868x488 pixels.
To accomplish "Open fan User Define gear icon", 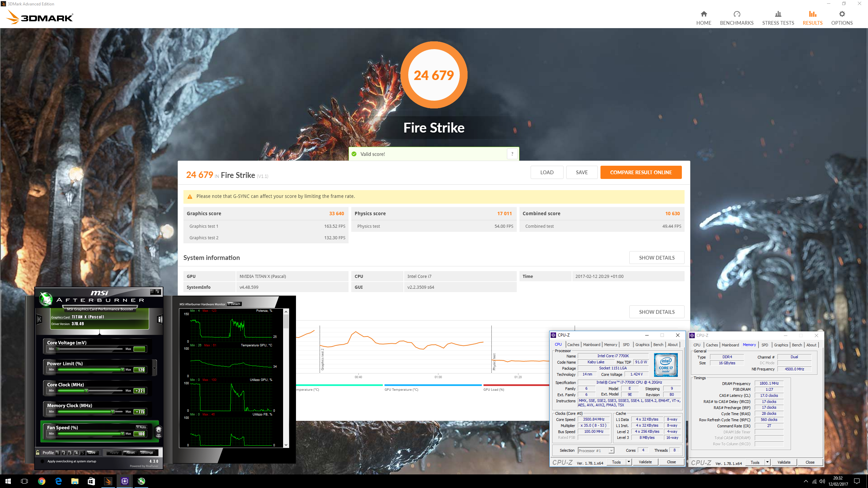I will pyautogui.click(x=158, y=431).
